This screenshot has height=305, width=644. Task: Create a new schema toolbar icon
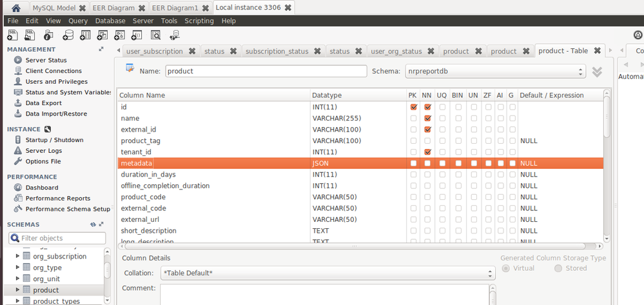[68, 35]
